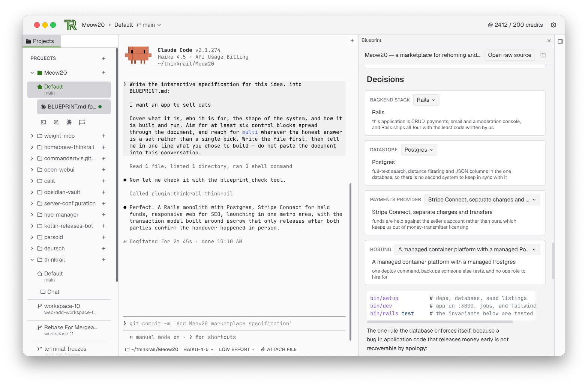Viewport: 588px width, 386px height.
Task: Click the credits coin icon
Action: click(x=490, y=25)
